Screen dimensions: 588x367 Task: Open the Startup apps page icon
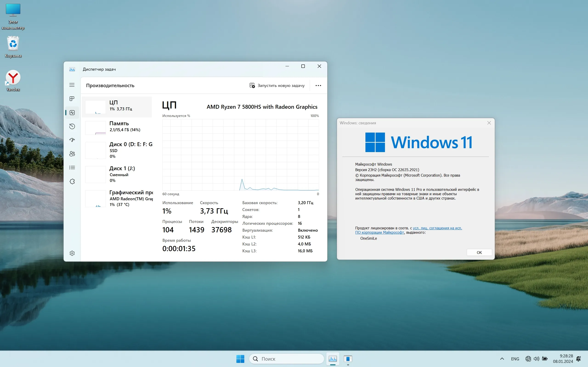tap(72, 140)
